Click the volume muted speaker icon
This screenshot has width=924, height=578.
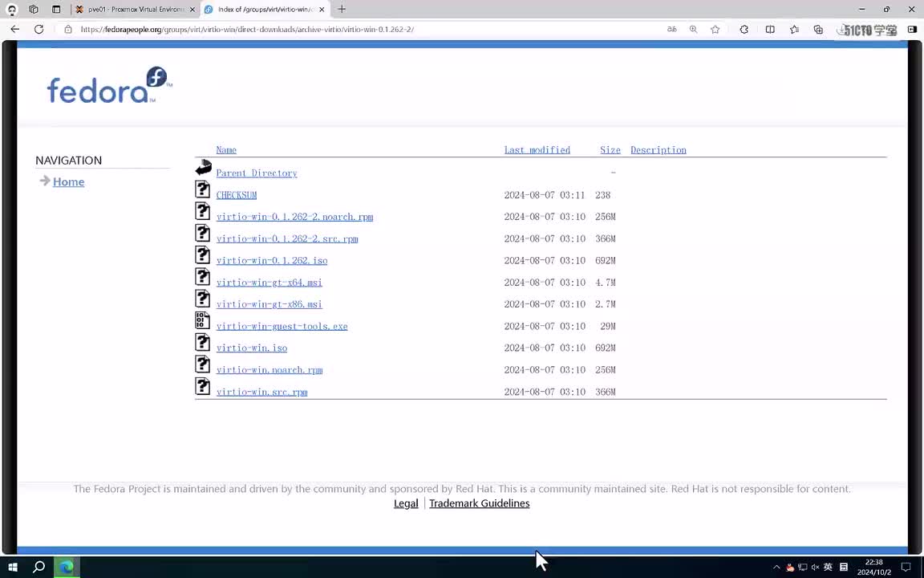[816, 568]
